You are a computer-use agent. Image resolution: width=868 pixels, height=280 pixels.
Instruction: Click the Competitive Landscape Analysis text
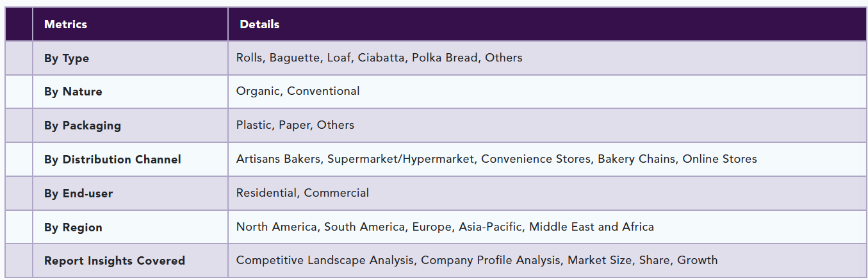325,260
